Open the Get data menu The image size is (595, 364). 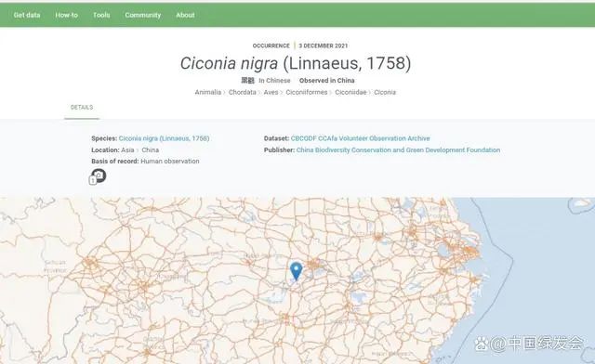coord(27,15)
